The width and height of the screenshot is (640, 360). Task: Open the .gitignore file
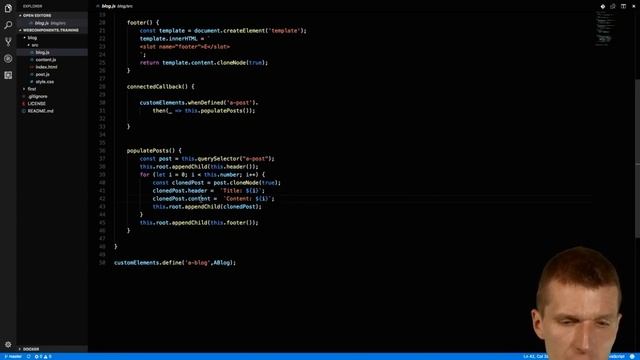tap(52, 96)
